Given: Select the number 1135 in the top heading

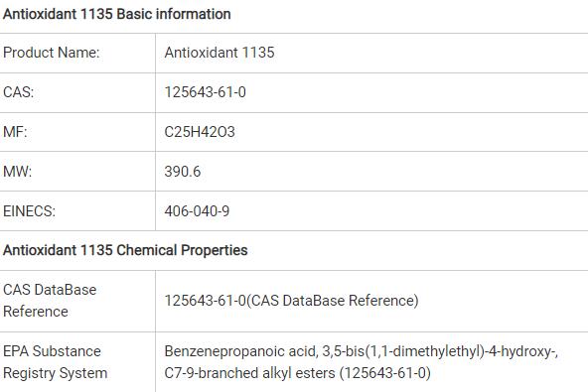Looking at the screenshot, I should (96, 14).
